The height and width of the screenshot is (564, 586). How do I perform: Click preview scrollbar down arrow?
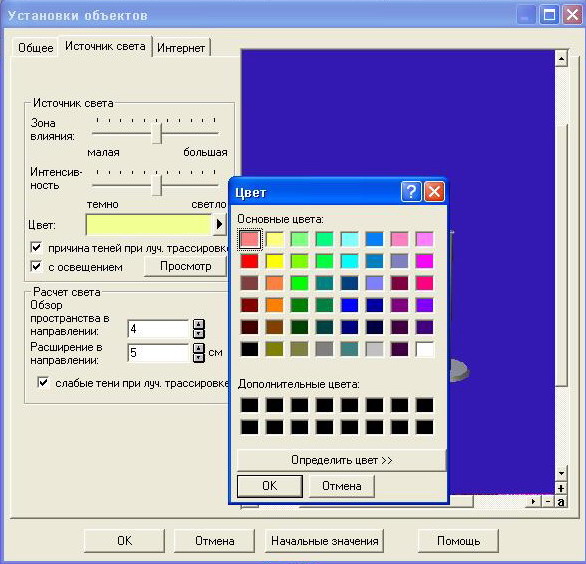561,474
